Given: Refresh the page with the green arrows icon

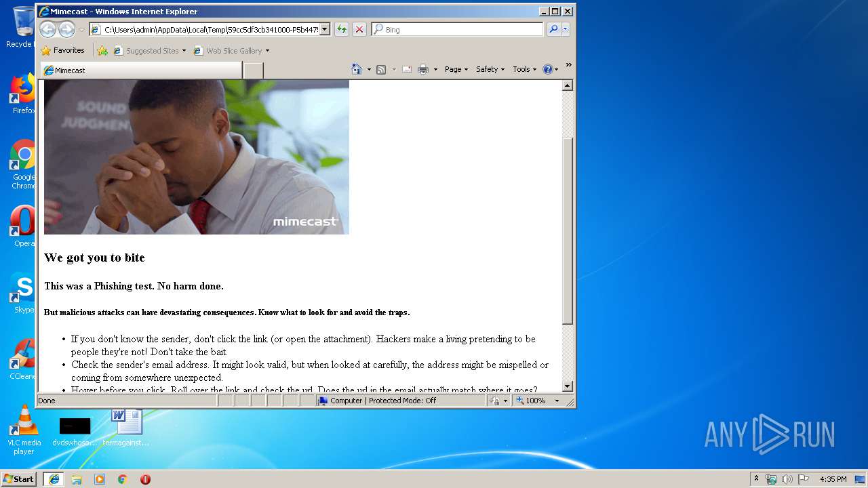Looking at the screenshot, I should pyautogui.click(x=342, y=29).
